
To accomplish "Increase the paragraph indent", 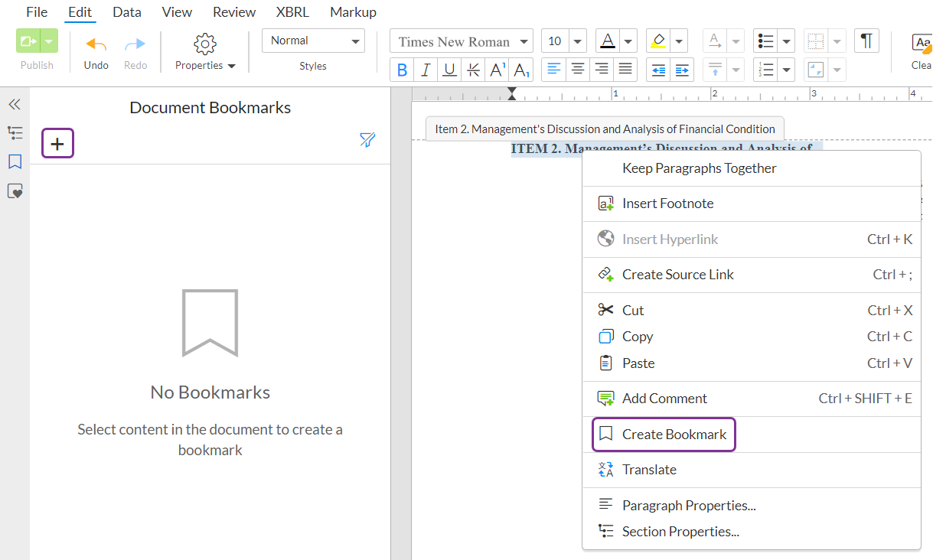I will (x=681, y=69).
